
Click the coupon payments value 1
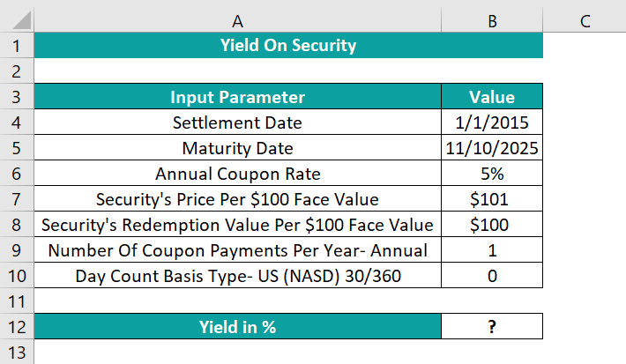click(x=492, y=250)
